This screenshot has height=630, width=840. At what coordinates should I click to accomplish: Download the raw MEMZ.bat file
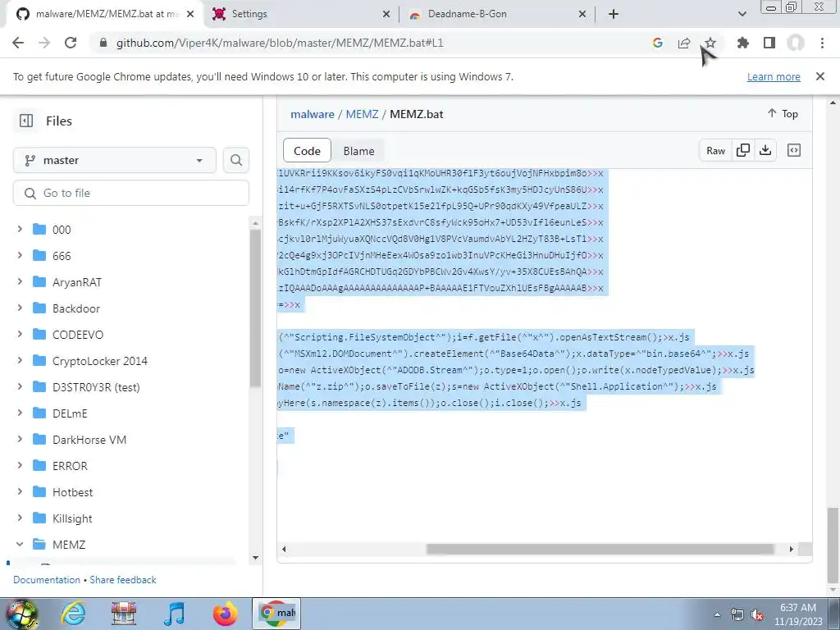pyautogui.click(x=765, y=151)
